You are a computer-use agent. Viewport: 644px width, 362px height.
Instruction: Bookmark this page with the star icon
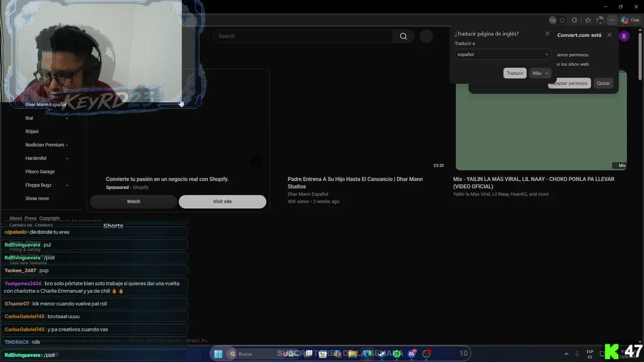[x=562, y=20]
